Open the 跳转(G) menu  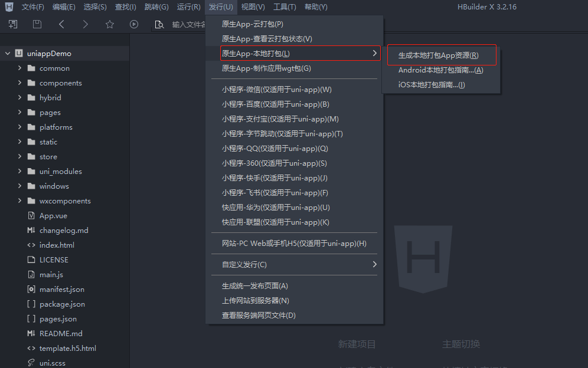(x=156, y=6)
